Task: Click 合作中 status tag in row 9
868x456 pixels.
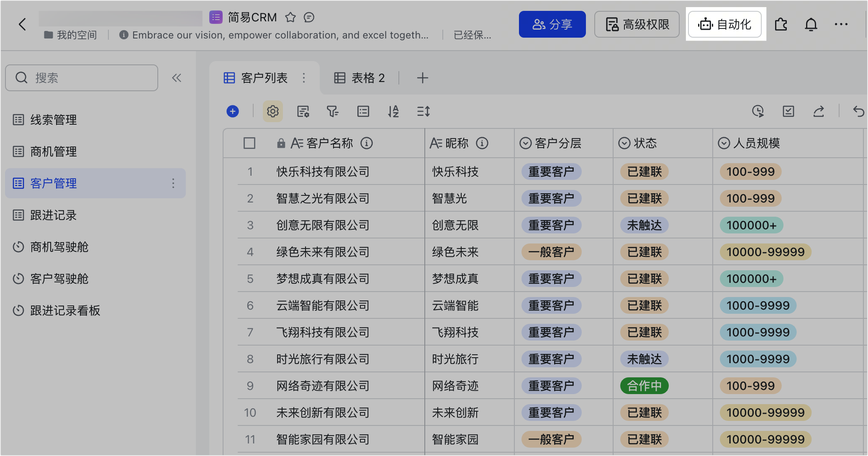Action: 645,386
